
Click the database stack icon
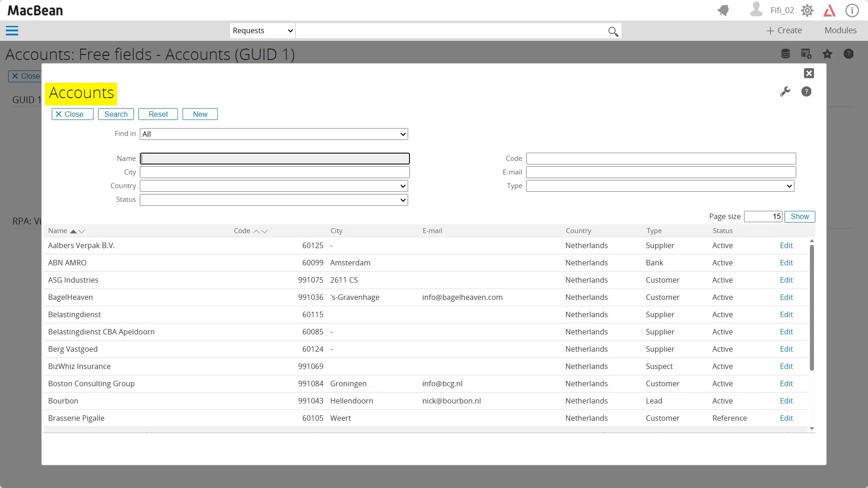coord(785,54)
